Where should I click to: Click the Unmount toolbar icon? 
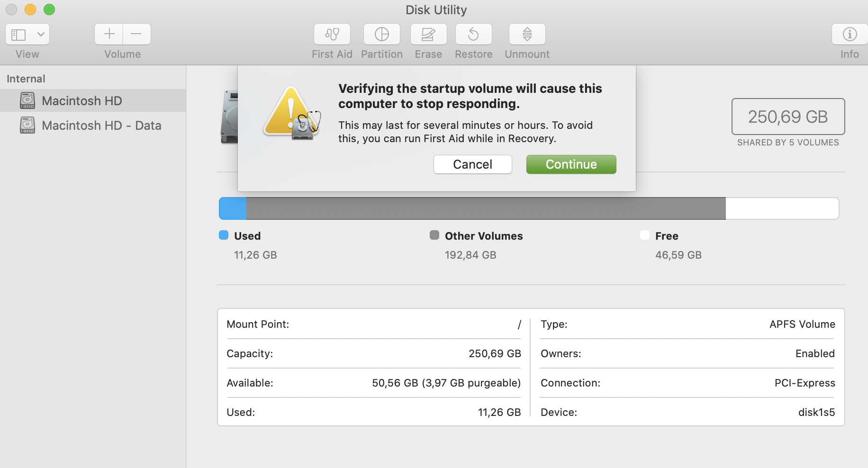coord(527,34)
